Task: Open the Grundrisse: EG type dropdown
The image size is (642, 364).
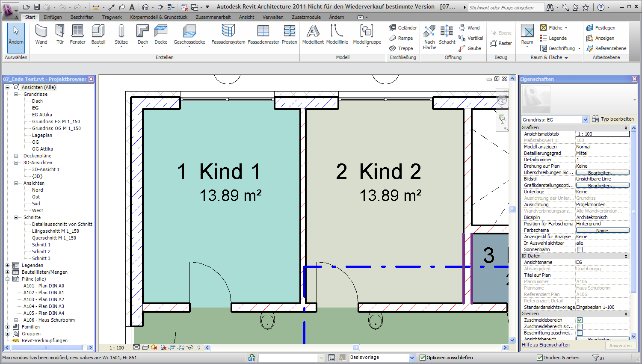Action: coord(585,120)
